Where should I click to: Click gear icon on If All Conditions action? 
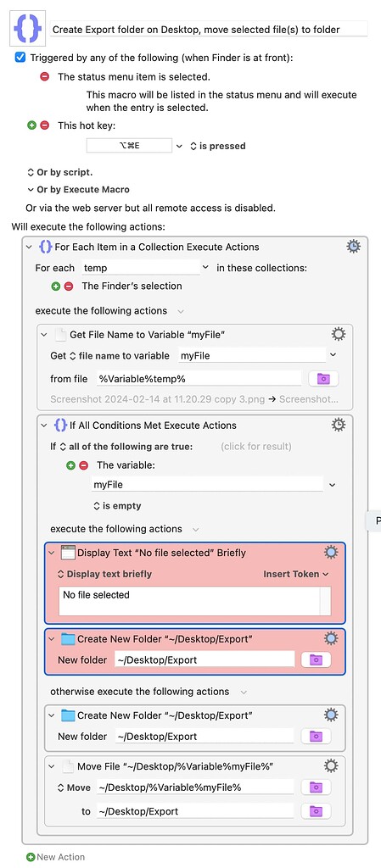tap(338, 425)
